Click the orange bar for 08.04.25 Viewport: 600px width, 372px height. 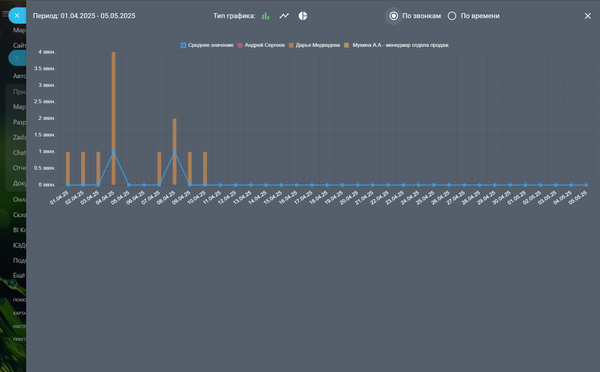174,152
